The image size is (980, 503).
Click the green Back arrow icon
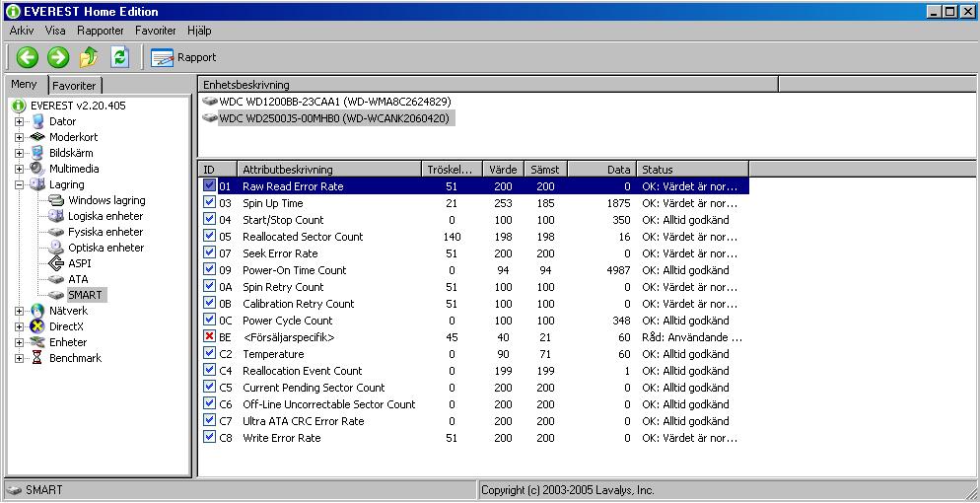pyautogui.click(x=27, y=57)
